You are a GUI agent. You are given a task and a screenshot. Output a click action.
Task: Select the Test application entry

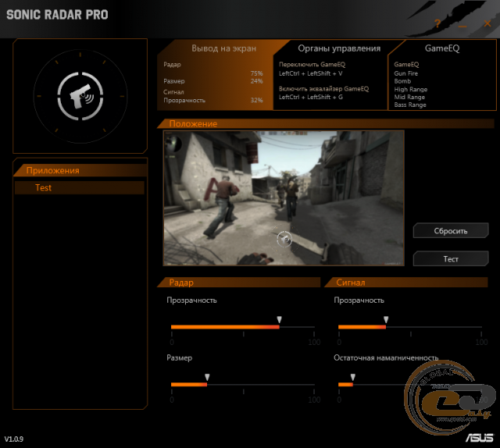pos(80,187)
